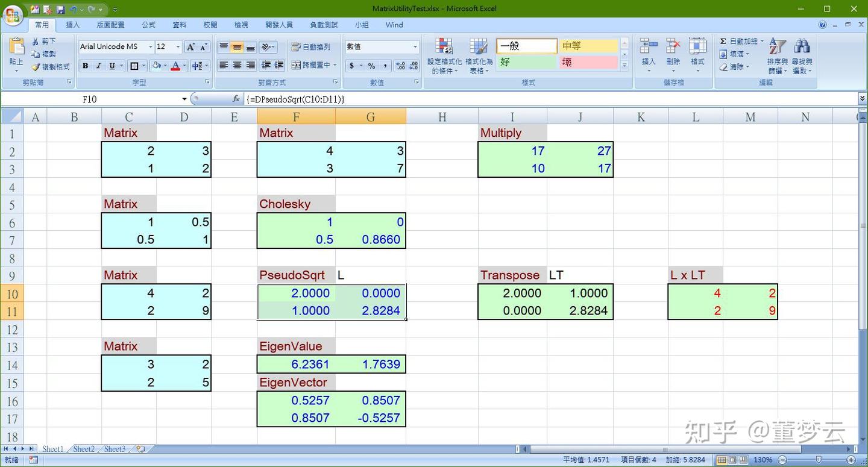Cut selection with 剪下
868x467 pixels.
(x=44, y=41)
